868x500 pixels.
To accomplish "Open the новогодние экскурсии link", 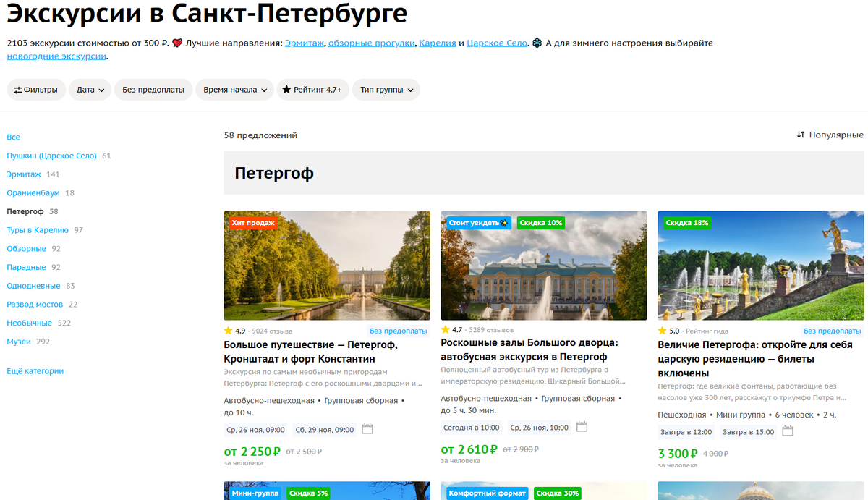I will 56,56.
